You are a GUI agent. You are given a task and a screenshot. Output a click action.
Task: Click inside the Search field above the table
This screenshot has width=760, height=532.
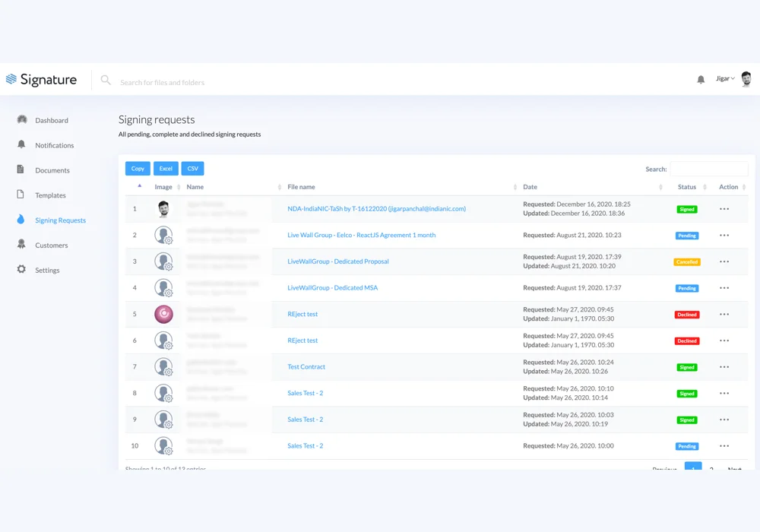click(709, 168)
